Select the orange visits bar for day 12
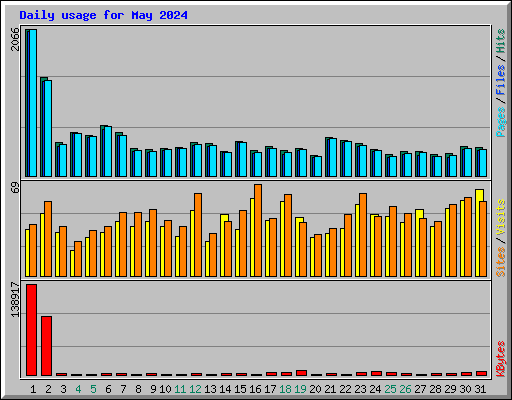Screen dimensions: 512x400 click(x=198, y=235)
